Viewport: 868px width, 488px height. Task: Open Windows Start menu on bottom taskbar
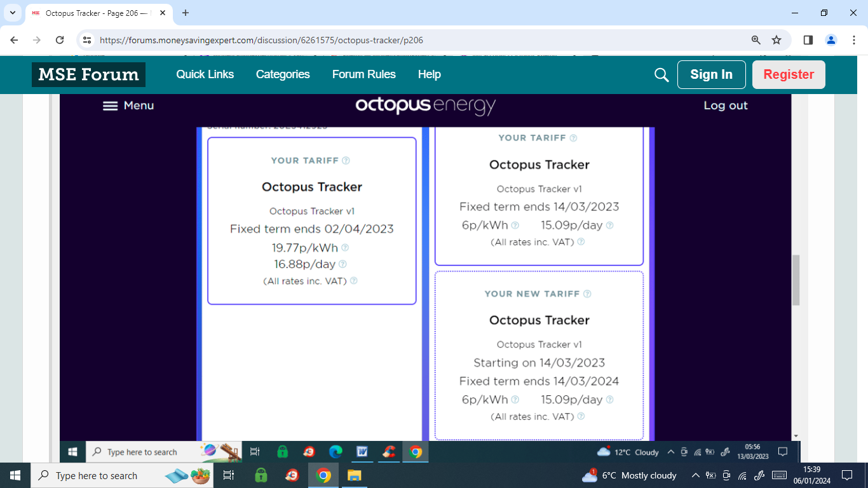point(15,475)
